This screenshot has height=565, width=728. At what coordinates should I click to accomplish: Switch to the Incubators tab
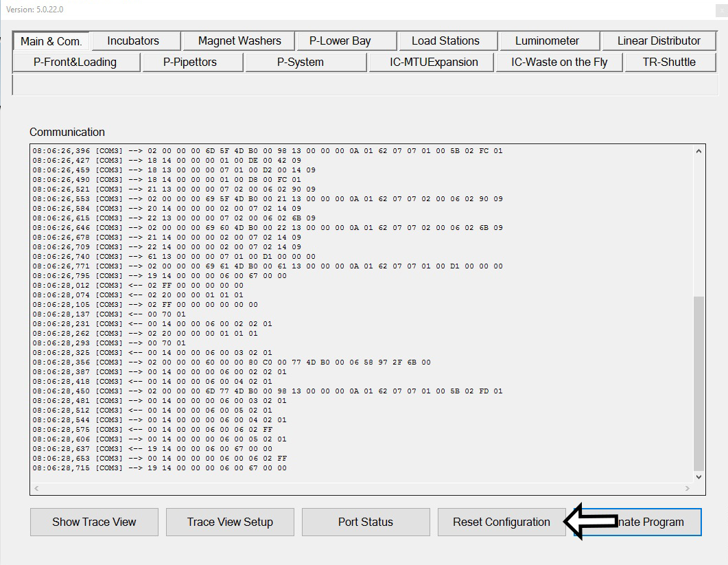point(134,41)
